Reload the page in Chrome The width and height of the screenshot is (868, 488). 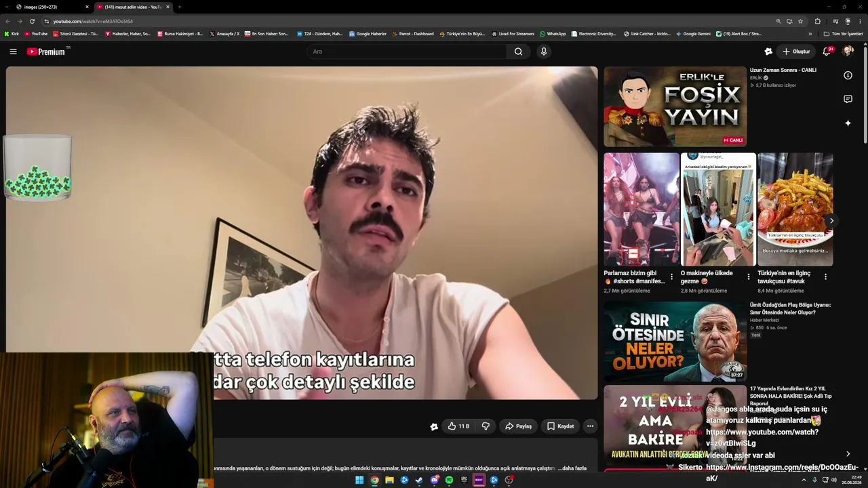(32, 21)
